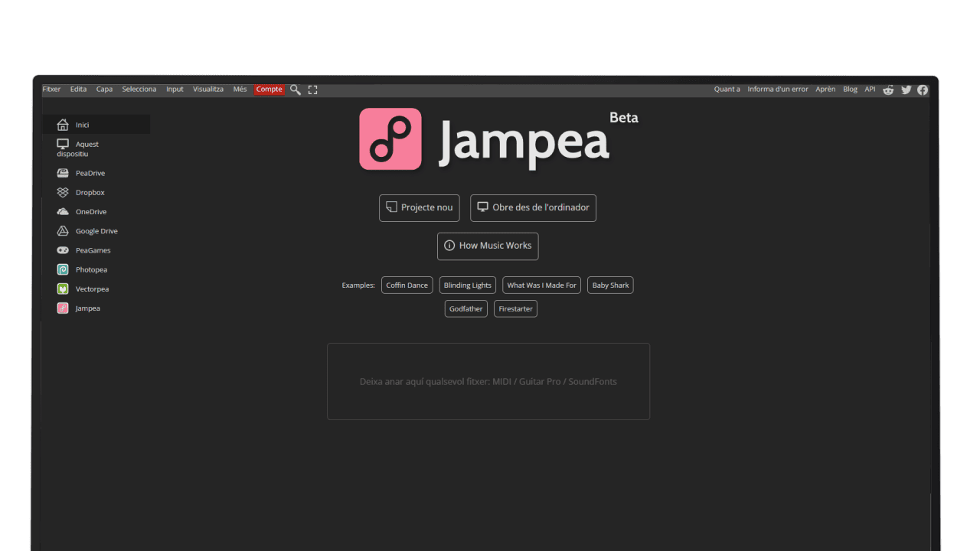The image size is (980, 551).
Task: Open the Edita menu
Action: click(77, 89)
